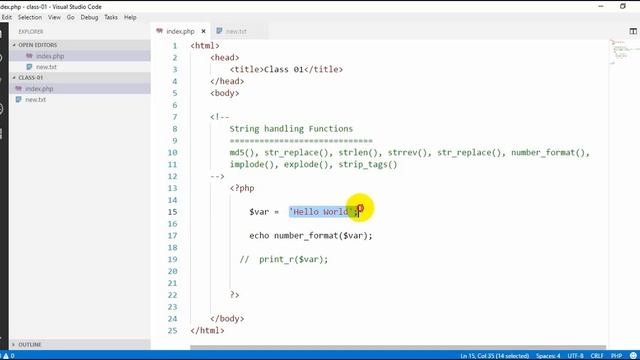The image size is (640, 360).
Task: Click the Ln 15, Col 35 cursor position
Action: coord(494,356)
